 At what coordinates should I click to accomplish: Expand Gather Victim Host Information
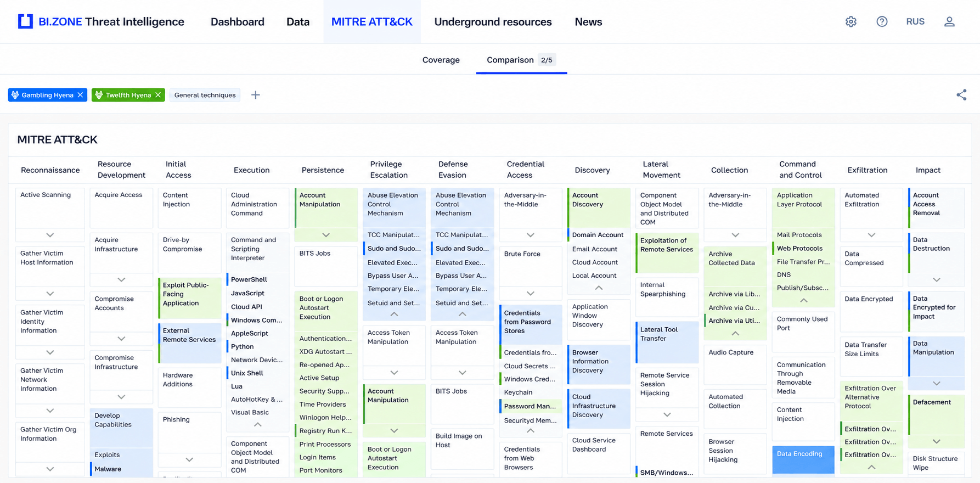(50, 294)
